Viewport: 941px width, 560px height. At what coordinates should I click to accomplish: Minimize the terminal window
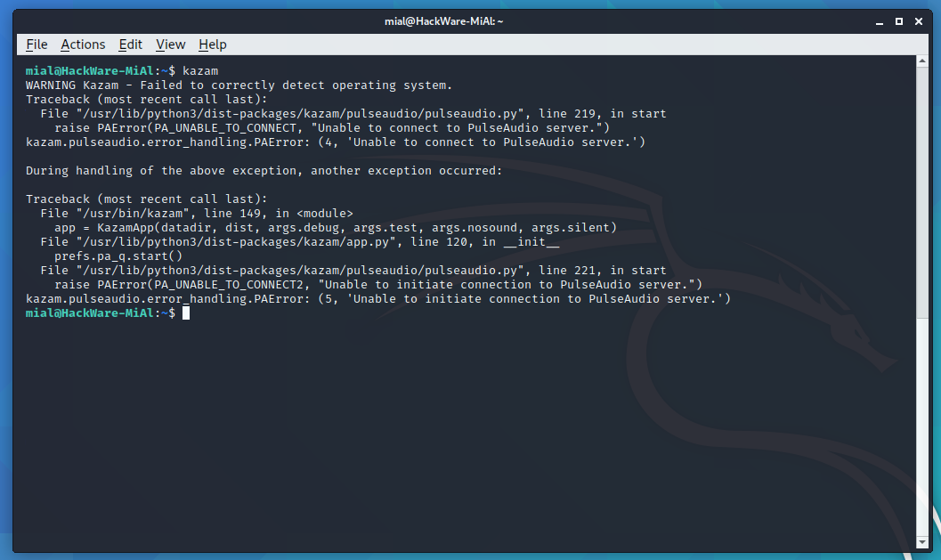pos(878,20)
